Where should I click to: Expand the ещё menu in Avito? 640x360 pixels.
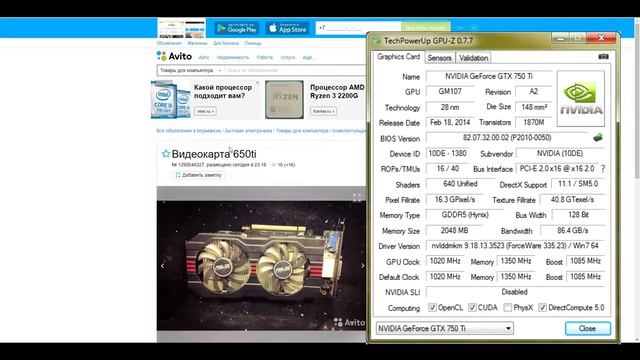(x=308, y=58)
